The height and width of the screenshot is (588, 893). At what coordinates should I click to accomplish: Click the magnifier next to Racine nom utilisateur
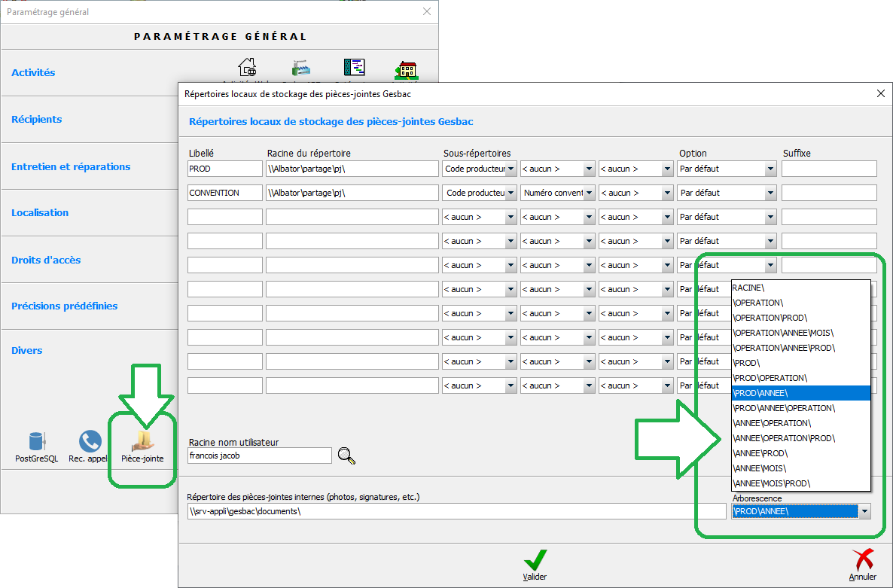click(x=346, y=455)
